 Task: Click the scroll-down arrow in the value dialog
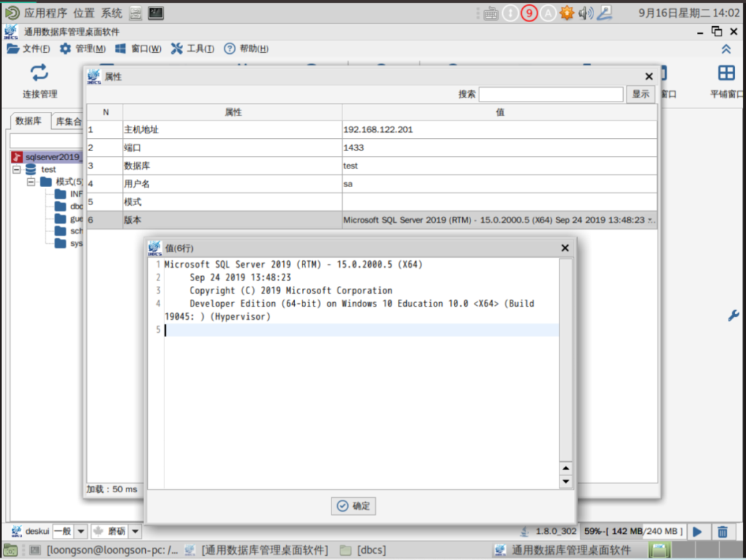click(x=566, y=481)
